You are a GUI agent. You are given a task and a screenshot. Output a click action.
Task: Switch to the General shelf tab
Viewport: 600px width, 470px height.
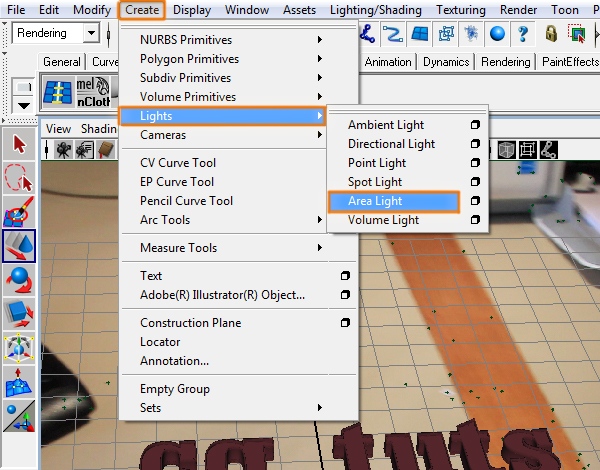[62, 62]
